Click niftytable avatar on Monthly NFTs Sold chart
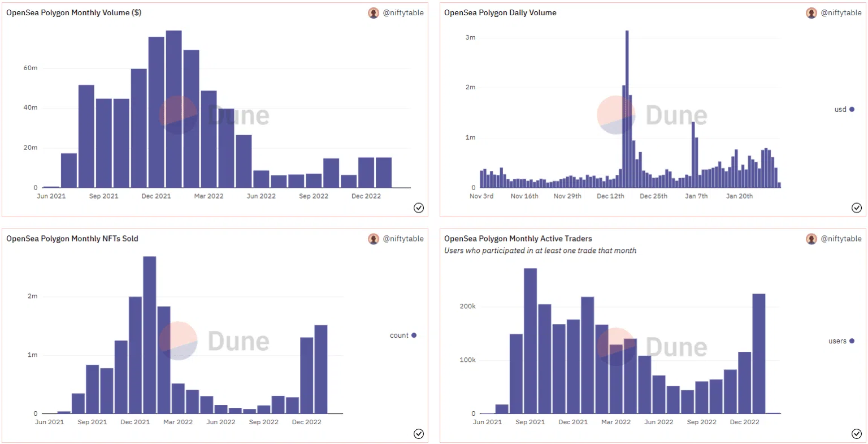This screenshot has height=444, width=868. [374, 239]
